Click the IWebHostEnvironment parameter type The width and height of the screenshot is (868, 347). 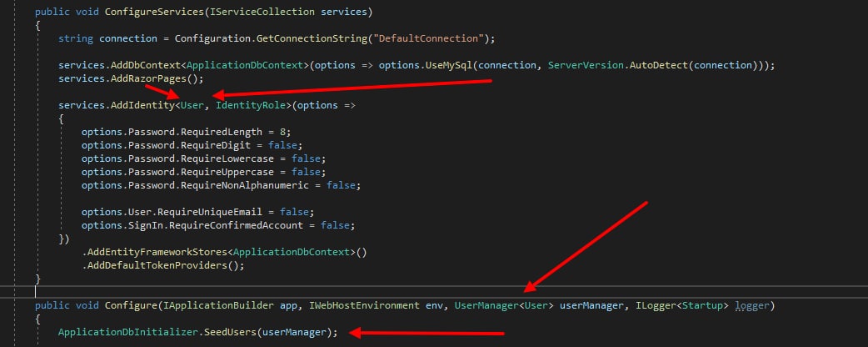click(364, 305)
